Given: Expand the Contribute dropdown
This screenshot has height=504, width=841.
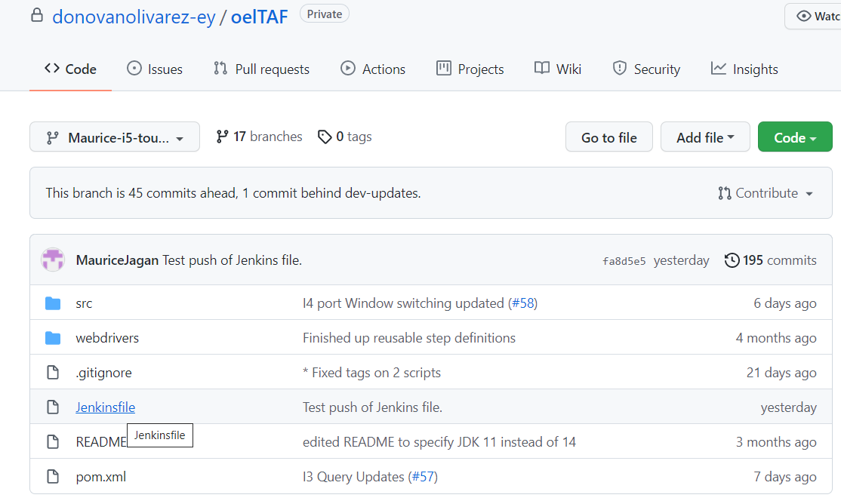Looking at the screenshot, I should (766, 193).
